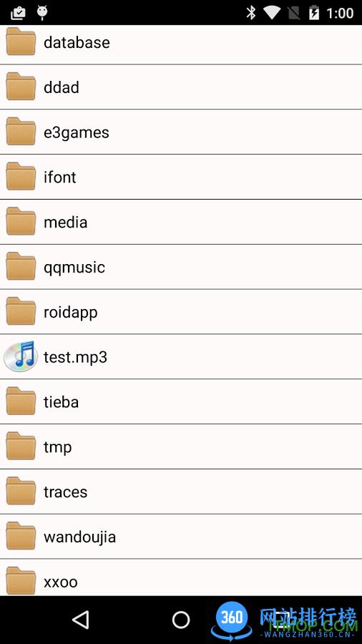The height and width of the screenshot is (644, 362).
Task: Tap the Android home circle button
Action: coord(181,620)
